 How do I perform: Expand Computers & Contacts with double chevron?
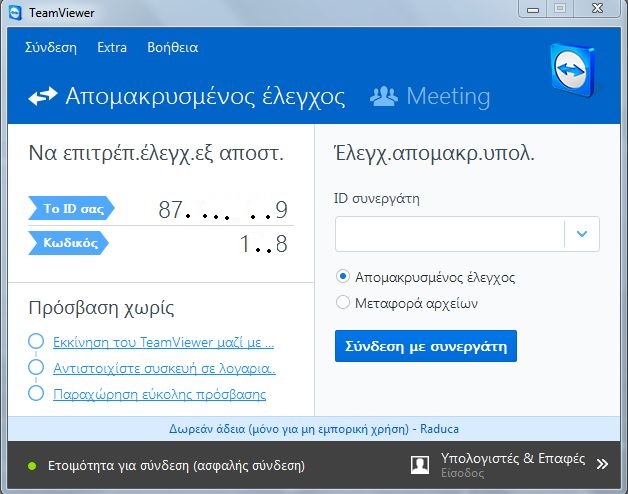click(x=602, y=464)
